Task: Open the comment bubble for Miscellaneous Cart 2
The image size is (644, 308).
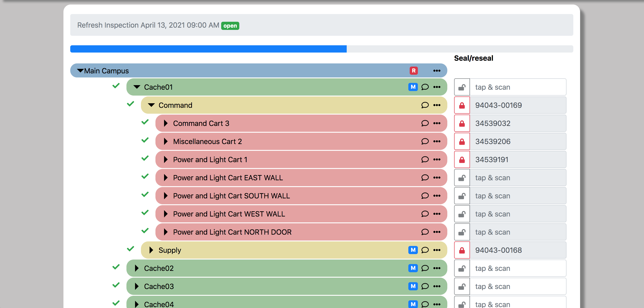Action: click(425, 141)
